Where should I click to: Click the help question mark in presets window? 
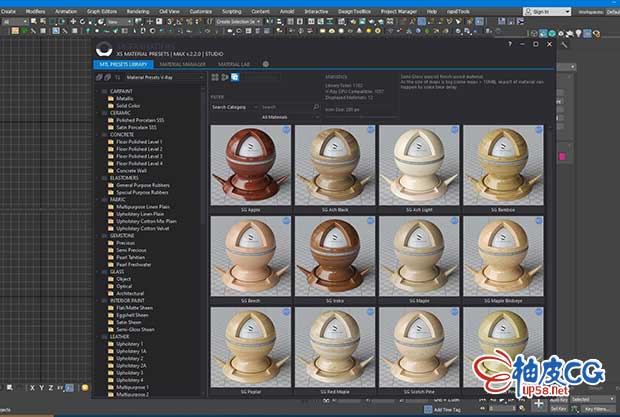pos(510,44)
